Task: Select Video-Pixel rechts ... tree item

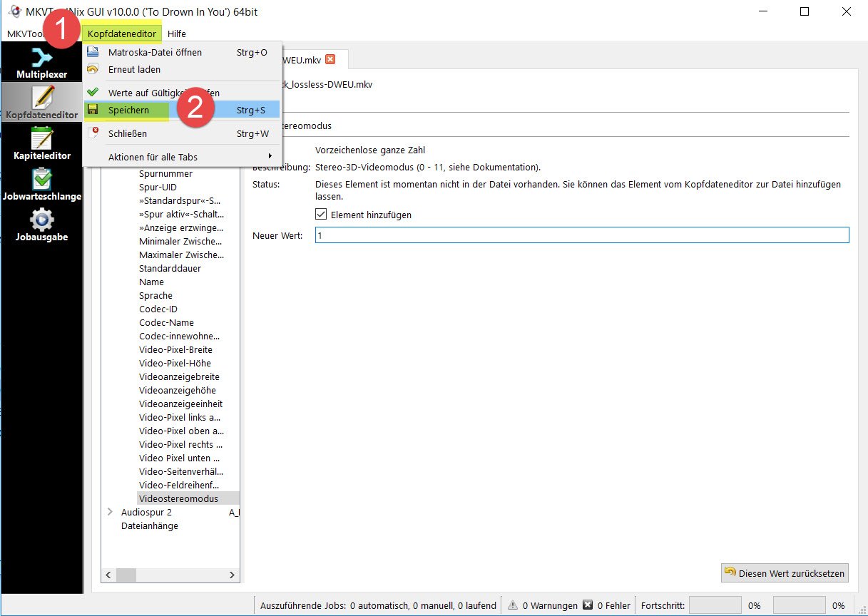Action: [x=181, y=444]
